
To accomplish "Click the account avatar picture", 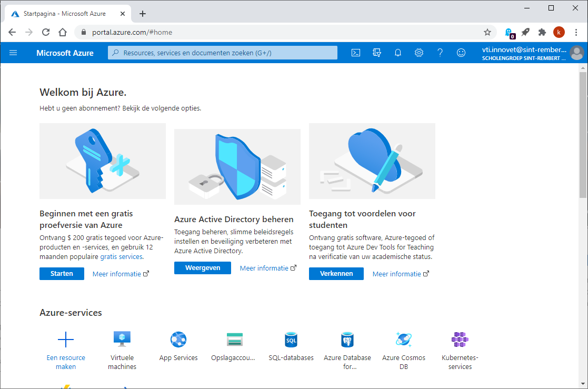I will 577,53.
